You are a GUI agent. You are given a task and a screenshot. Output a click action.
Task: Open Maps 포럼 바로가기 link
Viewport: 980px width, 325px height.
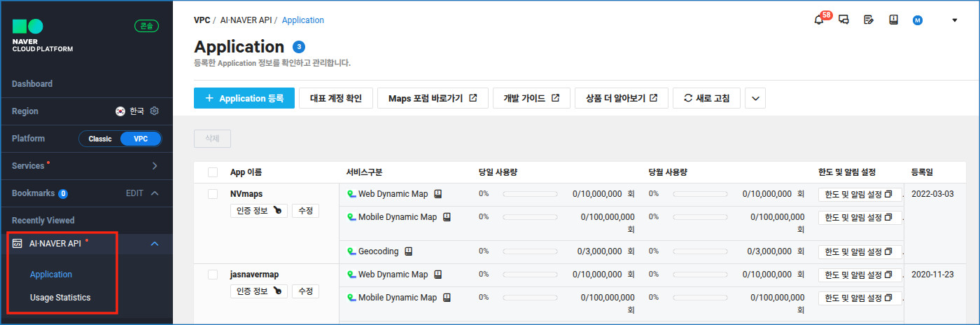(433, 99)
